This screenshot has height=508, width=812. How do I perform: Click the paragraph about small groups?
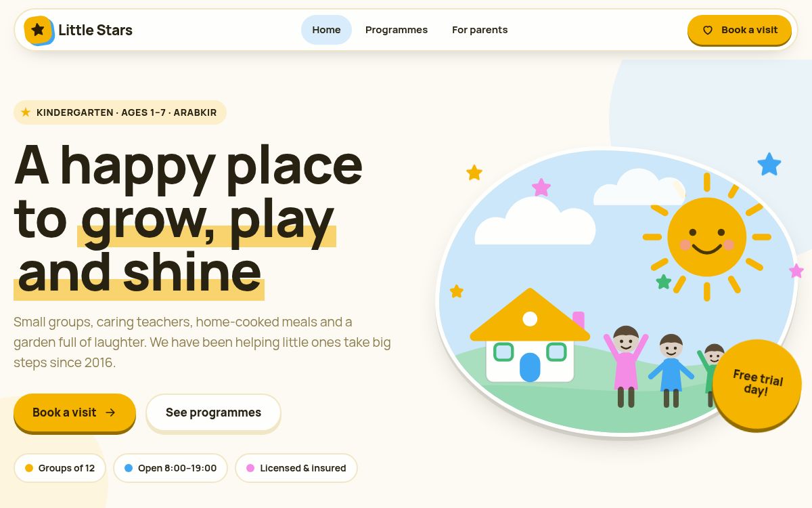point(202,342)
